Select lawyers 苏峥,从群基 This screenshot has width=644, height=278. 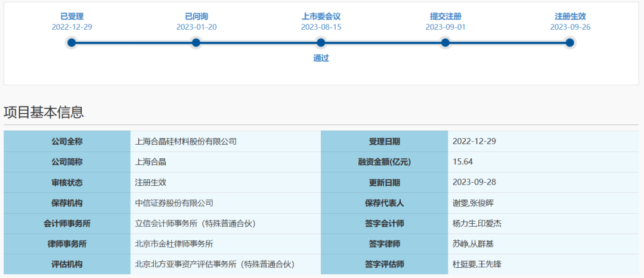click(x=473, y=244)
